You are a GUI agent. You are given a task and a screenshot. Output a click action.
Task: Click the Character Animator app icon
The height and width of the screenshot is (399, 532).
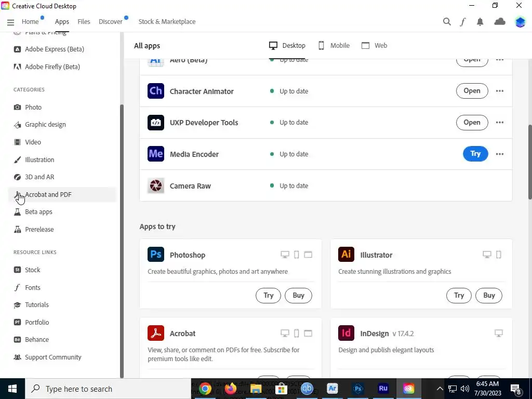(156, 91)
